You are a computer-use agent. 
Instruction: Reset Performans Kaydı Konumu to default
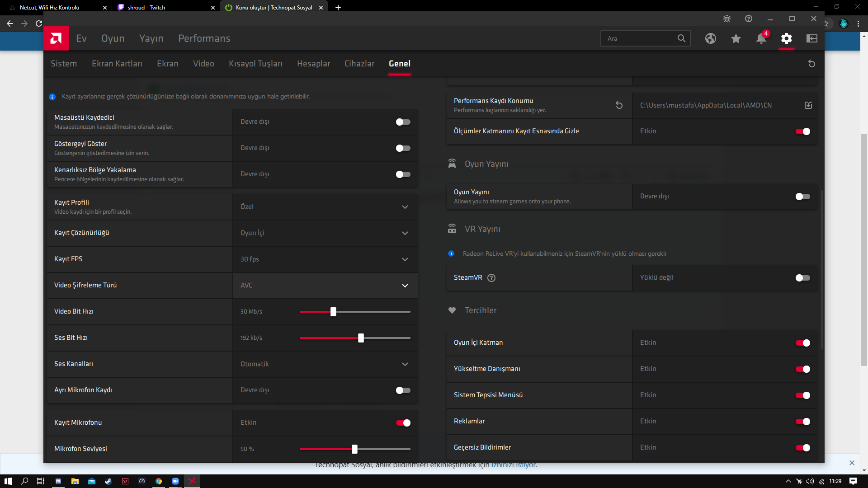[619, 105]
